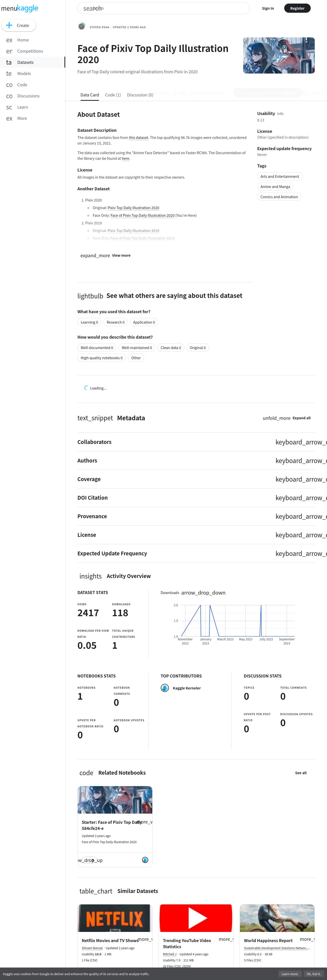Click the Sign In link
The height and width of the screenshot is (980, 327).
[268, 8]
